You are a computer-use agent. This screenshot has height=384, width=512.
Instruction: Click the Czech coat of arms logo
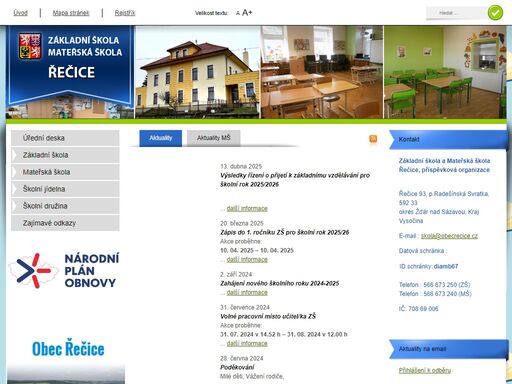click(x=30, y=46)
